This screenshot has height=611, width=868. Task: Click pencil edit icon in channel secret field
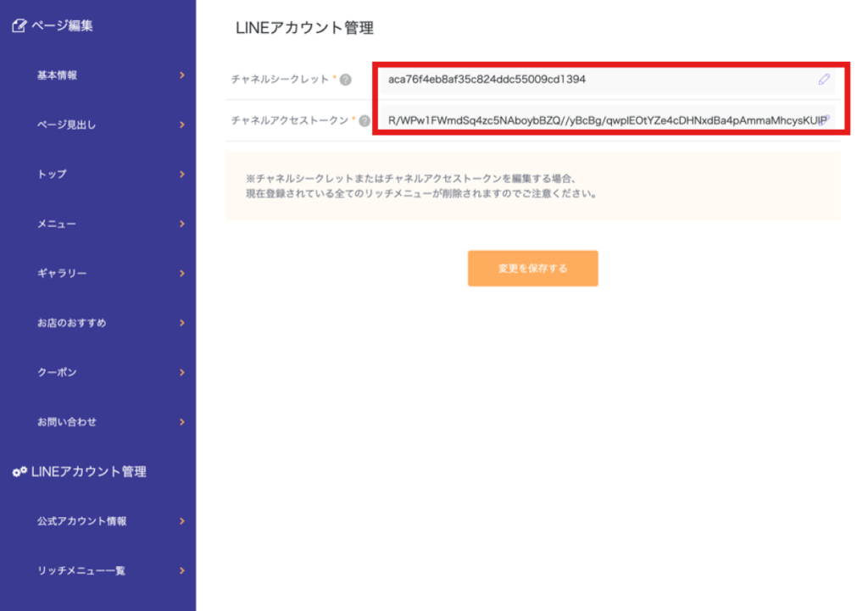coord(823,80)
